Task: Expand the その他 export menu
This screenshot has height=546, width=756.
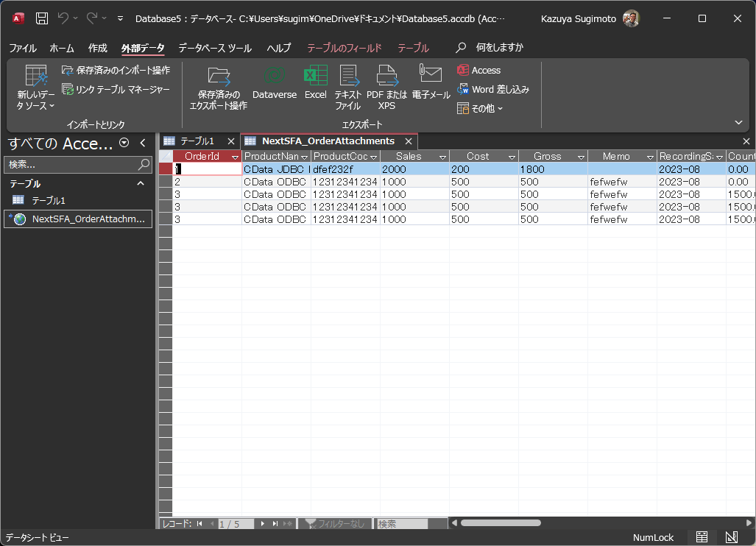Action: click(484, 107)
